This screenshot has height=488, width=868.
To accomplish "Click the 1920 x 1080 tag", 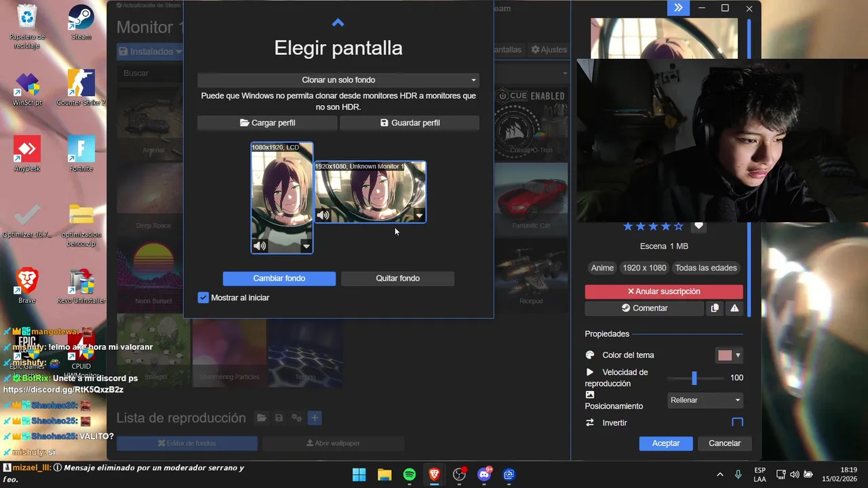I will pyautogui.click(x=644, y=268).
